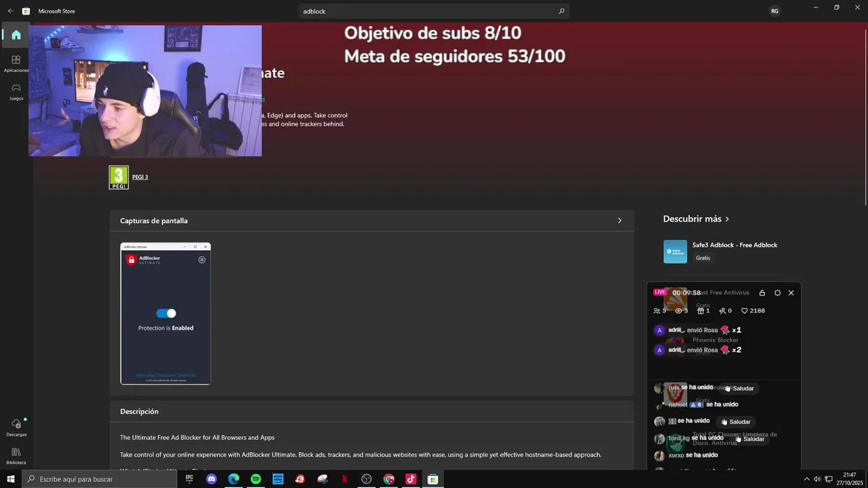Open Epic Games from the taskbar

pos(189,479)
